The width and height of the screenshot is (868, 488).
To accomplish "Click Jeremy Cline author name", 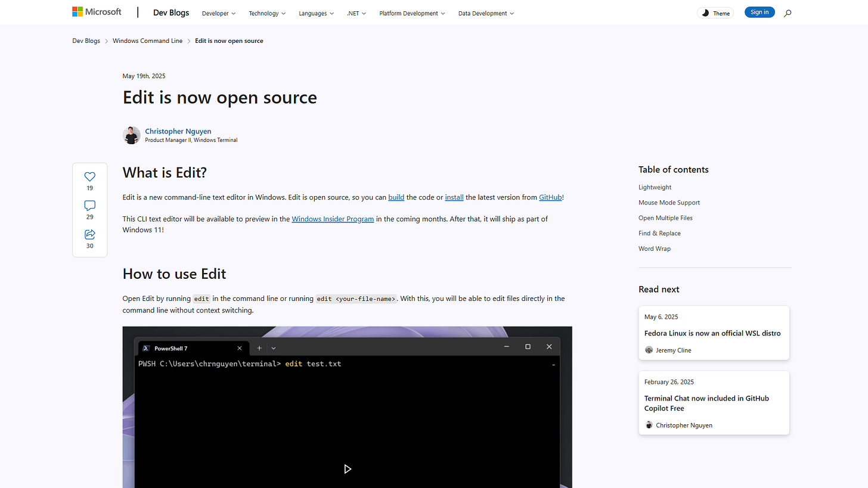I will pyautogui.click(x=674, y=350).
